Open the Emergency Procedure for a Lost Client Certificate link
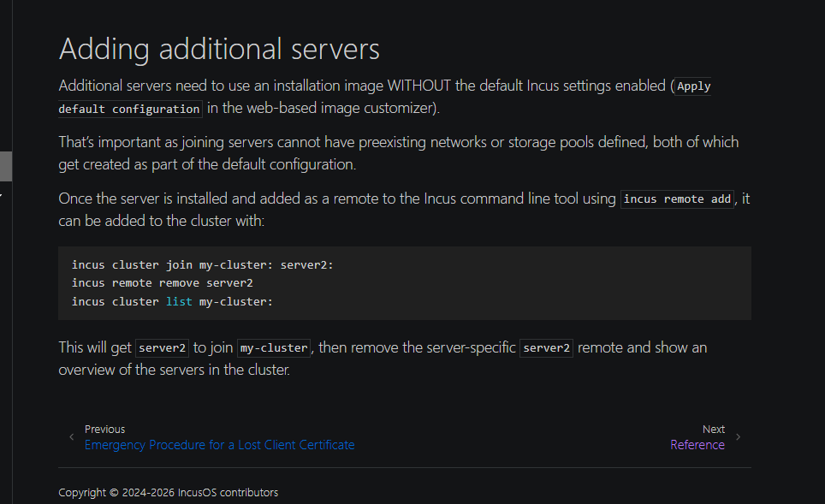 coord(219,445)
